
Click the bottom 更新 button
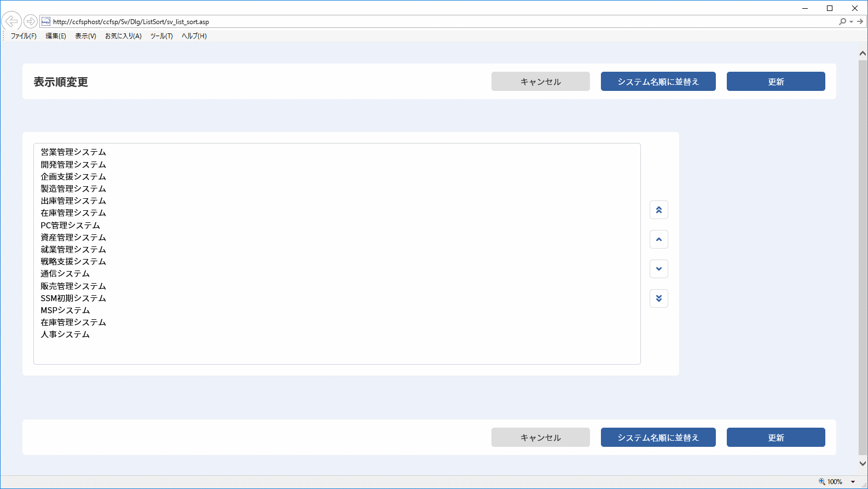[776, 438]
